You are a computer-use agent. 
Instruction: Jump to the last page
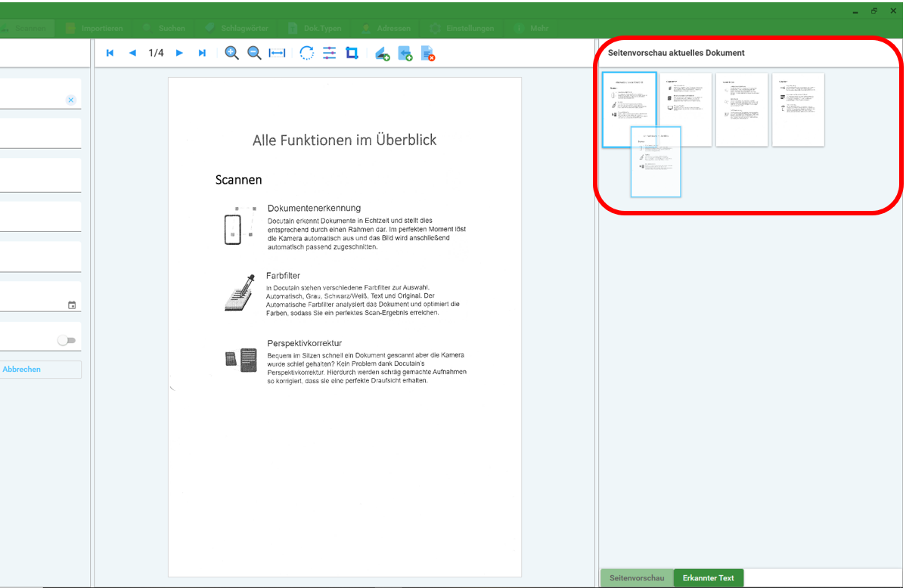(202, 53)
